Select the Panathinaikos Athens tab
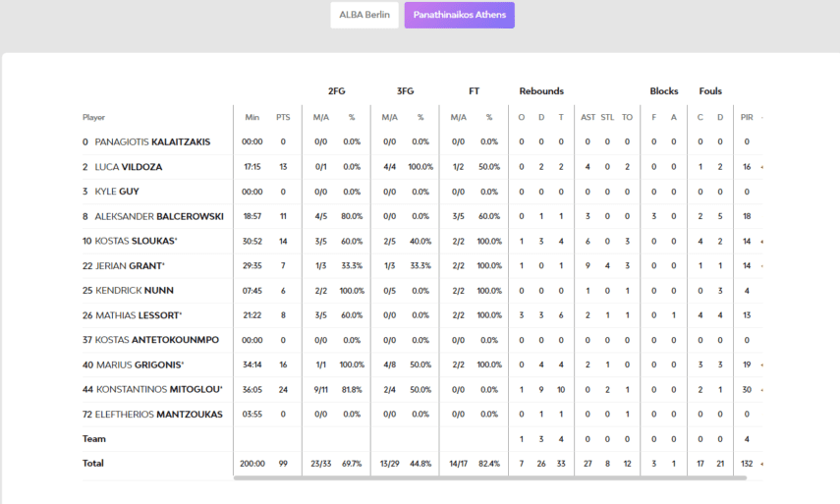 coord(459,15)
